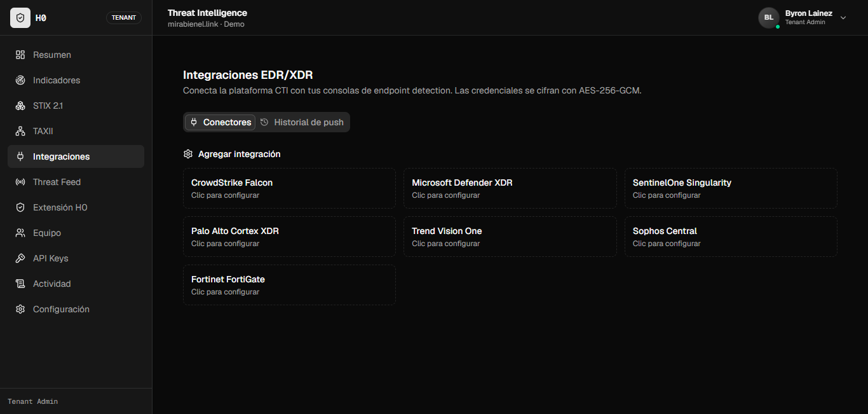
Task: Configure Palo Alto Cortex XDR integration
Action: 289,237
